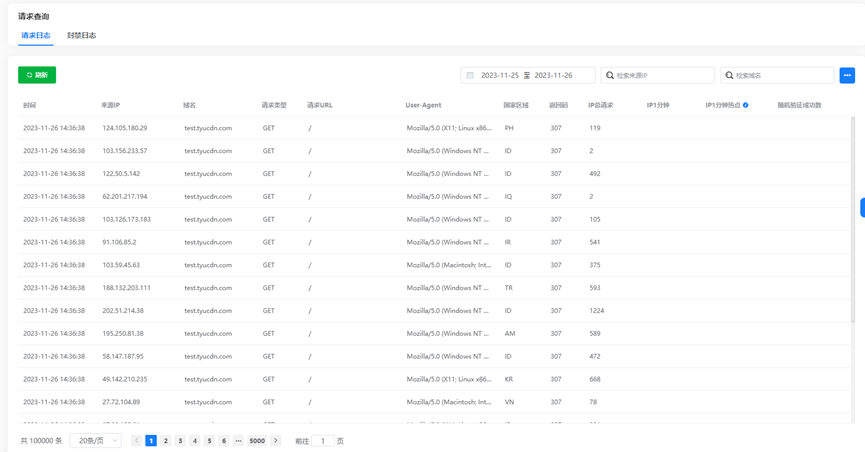Click the calendar icon in date range
865x452 pixels.
coord(470,75)
